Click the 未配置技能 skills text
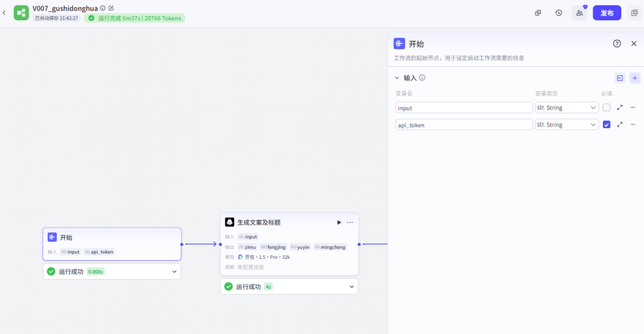 (x=250, y=267)
